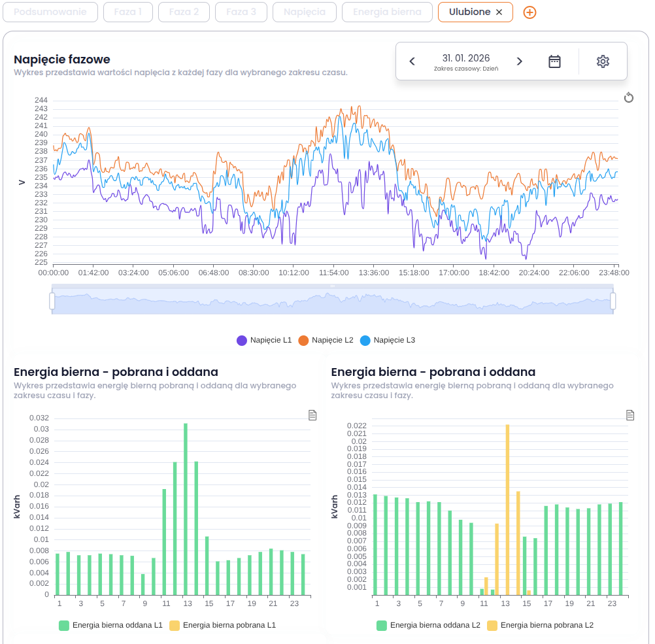Switch to the Podsumowanie tab

click(x=51, y=12)
